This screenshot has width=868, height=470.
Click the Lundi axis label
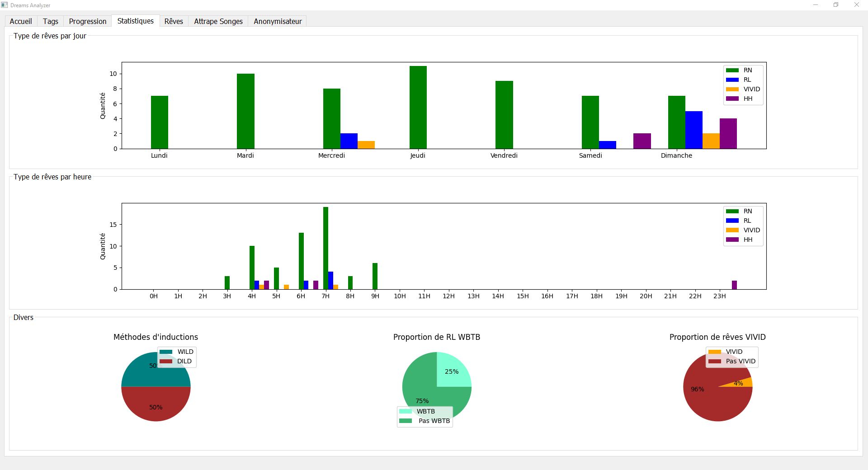(x=159, y=155)
